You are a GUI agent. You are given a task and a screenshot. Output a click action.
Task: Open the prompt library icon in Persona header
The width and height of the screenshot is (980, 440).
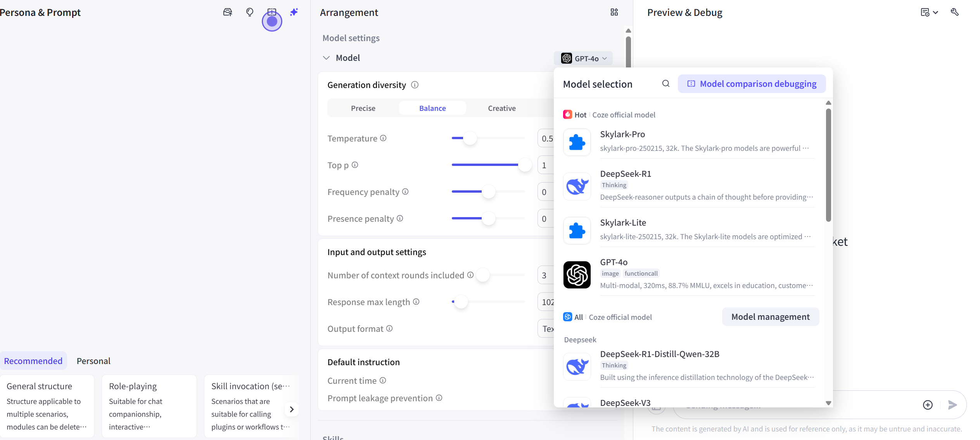pos(228,12)
